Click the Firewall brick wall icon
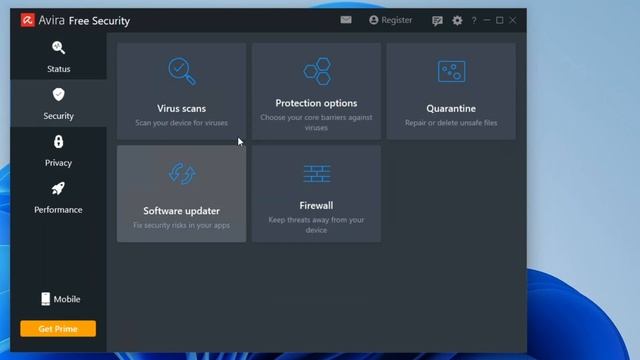Viewport: 640px width, 360px height. click(317, 173)
